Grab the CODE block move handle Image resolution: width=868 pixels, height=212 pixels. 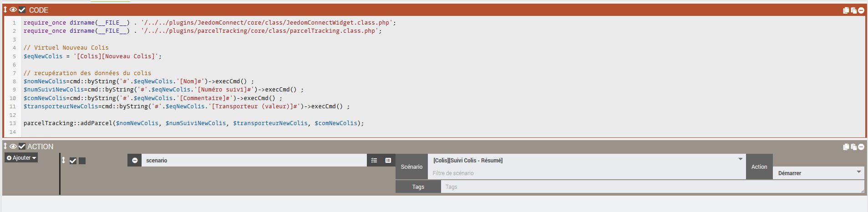tap(5, 10)
